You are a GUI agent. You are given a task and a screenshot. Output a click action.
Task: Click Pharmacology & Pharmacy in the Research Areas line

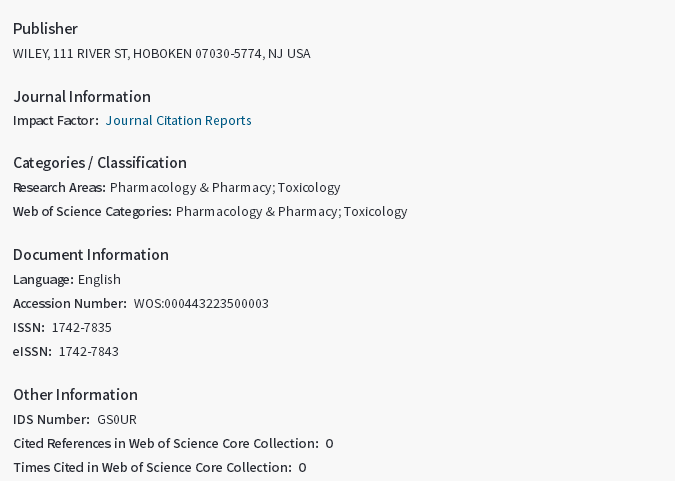coord(191,188)
